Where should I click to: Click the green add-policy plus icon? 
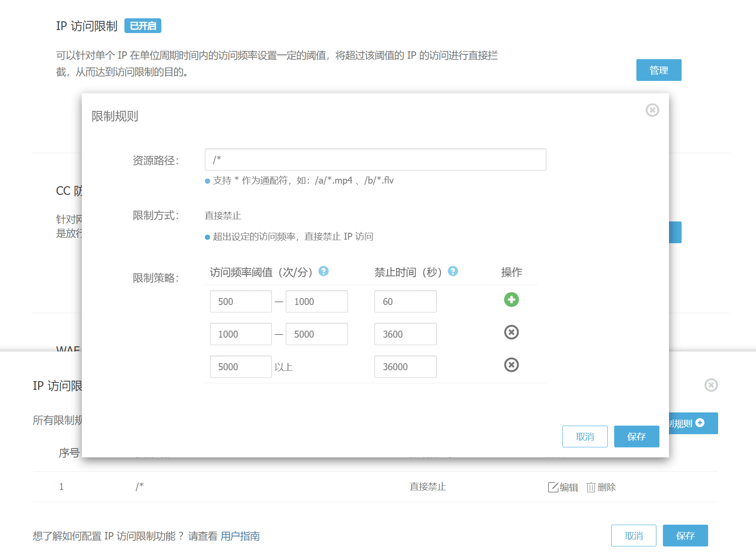point(511,299)
